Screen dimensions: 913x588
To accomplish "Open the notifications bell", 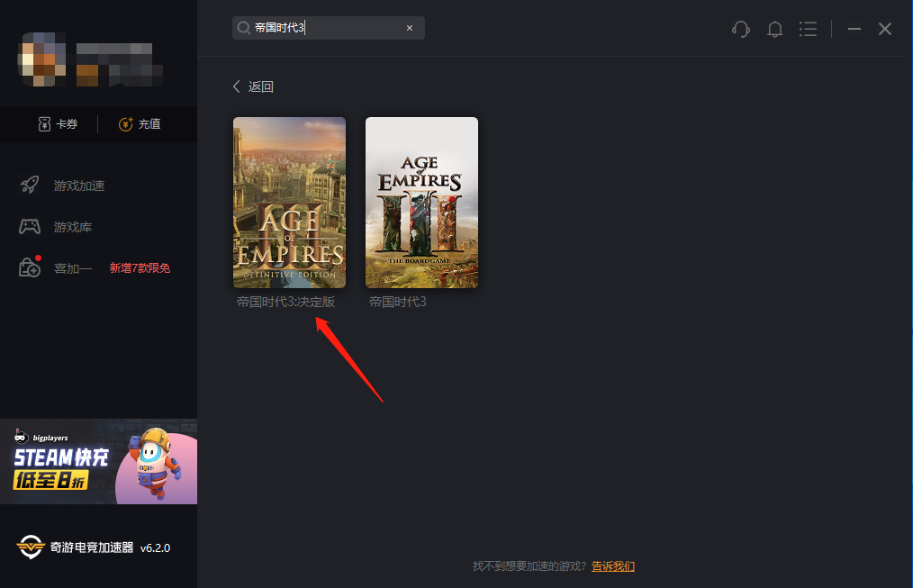I will click(x=774, y=29).
